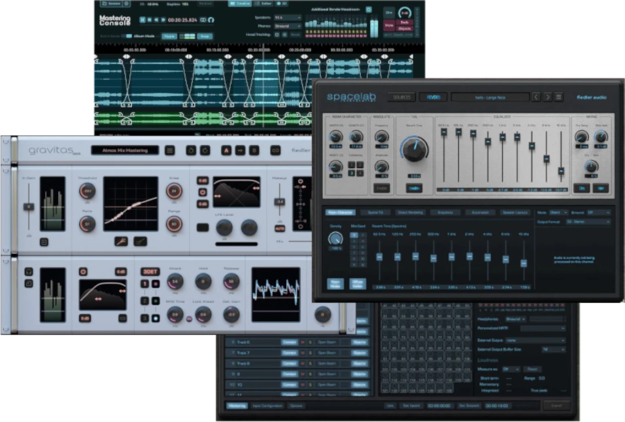Open the Binaural dropdown in spacelab
The height and width of the screenshot is (422, 625).
pyautogui.click(x=601, y=212)
